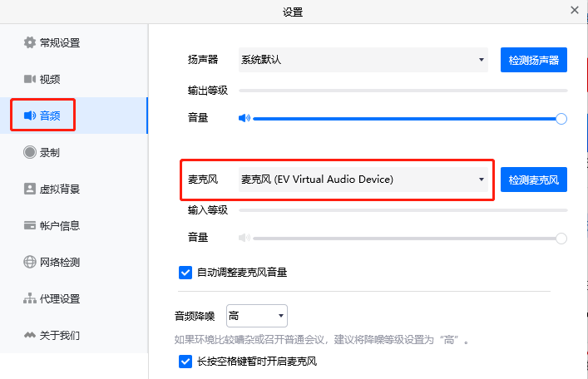The height and width of the screenshot is (379, 588).
Task: Mute speaker via blue volume icon
Action: point(244,118)
